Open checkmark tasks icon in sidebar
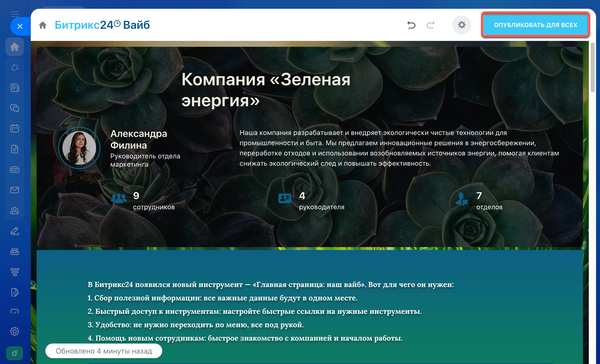The width and height of the screenshot is (600, 364). pos(15,311)
